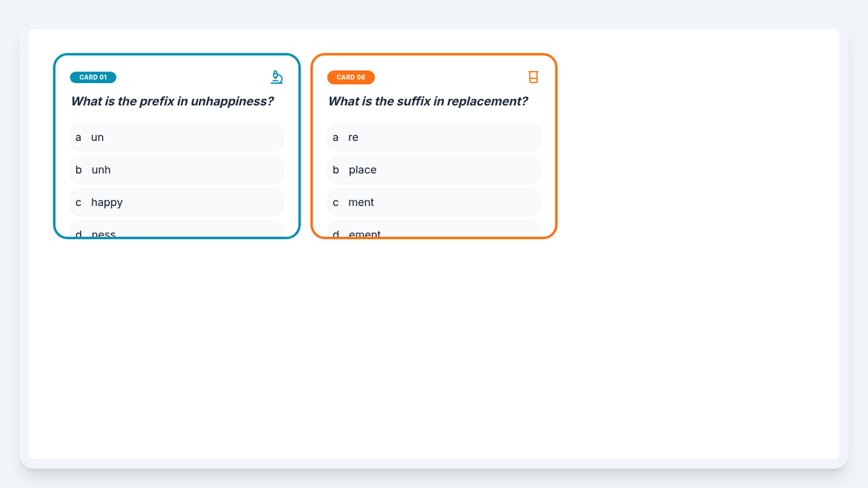Click the letter 'c' beside 'happy'
This screenshot has width=868, height=488.
[x=78, y=202]
